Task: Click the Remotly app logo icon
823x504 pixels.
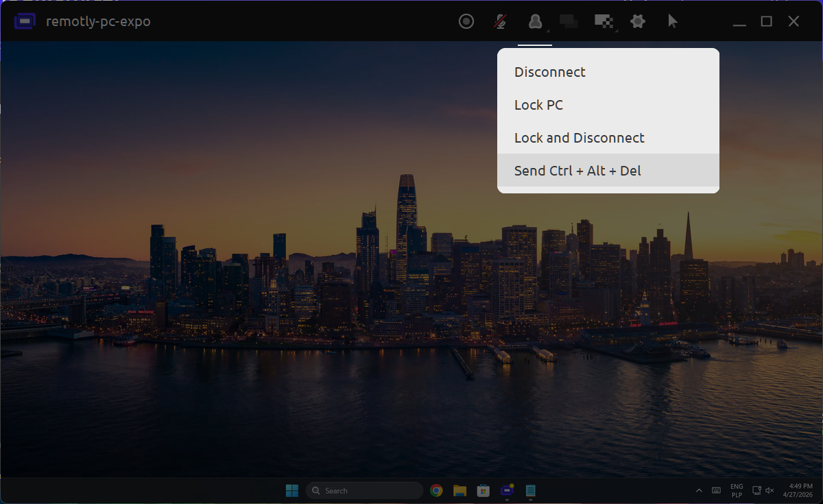Action: [x=25, y=21]
